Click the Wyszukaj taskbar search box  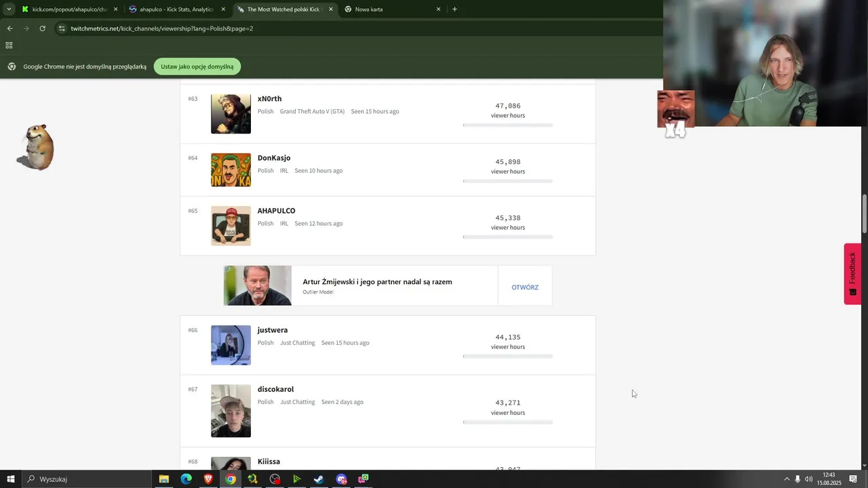(x=87, y=479)
